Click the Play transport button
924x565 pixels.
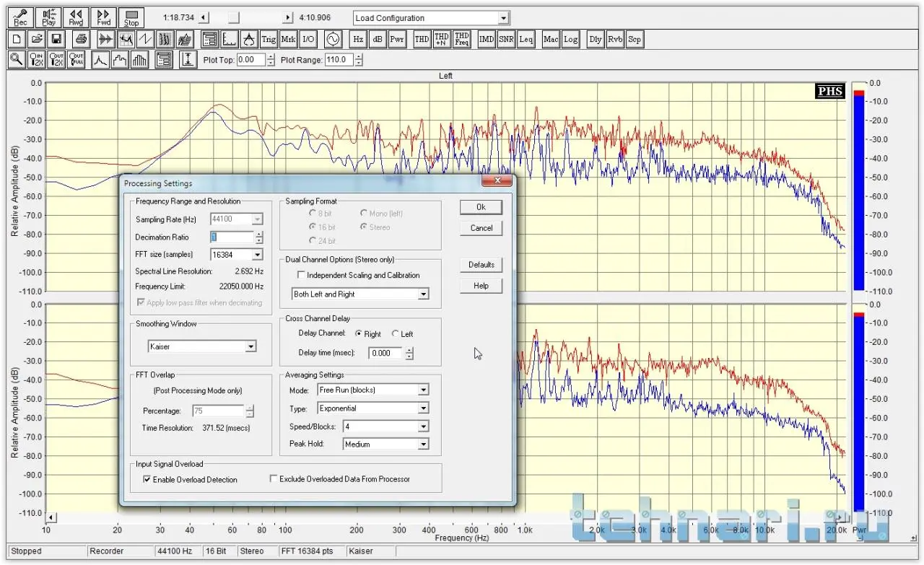click(x=48, y=17)
